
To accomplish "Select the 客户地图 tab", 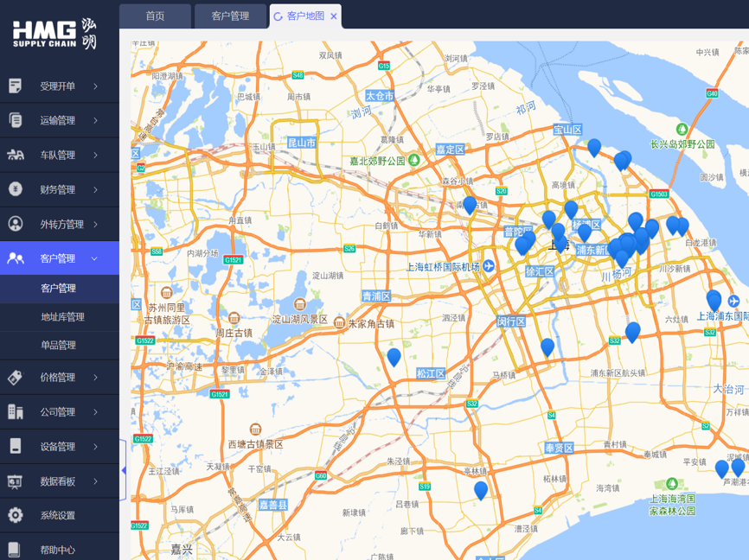I will [x=305, y=16].
